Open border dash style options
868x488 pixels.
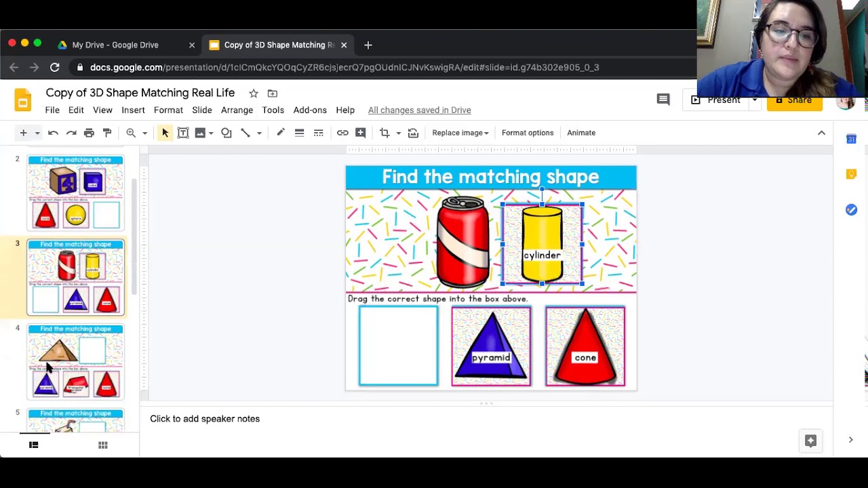318,133
